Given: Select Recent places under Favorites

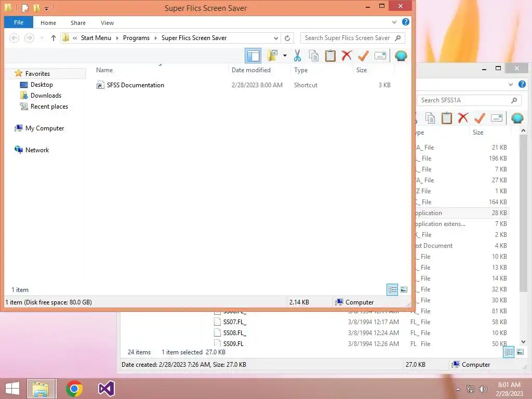Looking at the screenshot, I should 49,106.
